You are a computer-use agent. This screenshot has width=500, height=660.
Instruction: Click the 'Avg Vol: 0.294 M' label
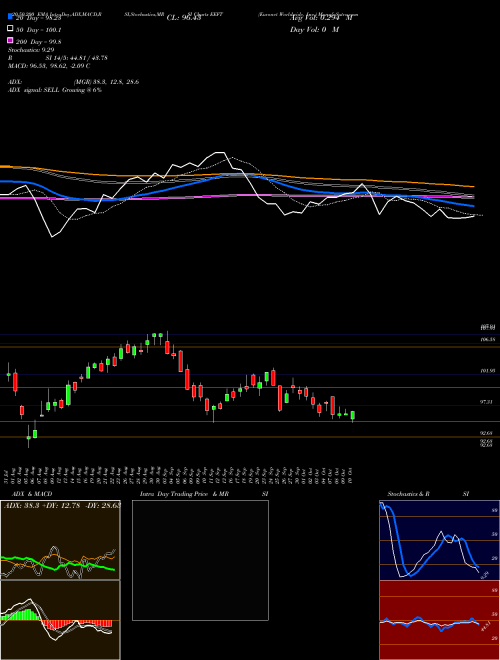[321, 18]
